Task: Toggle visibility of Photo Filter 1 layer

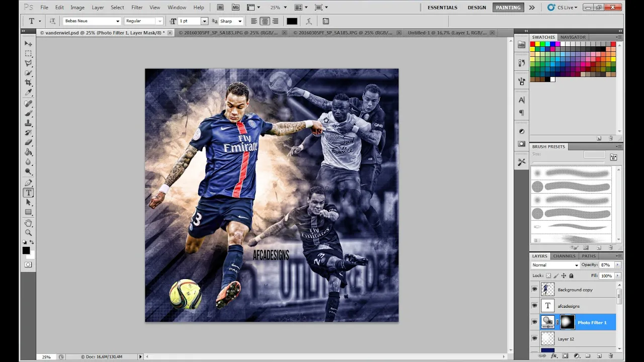Action: 534,322
